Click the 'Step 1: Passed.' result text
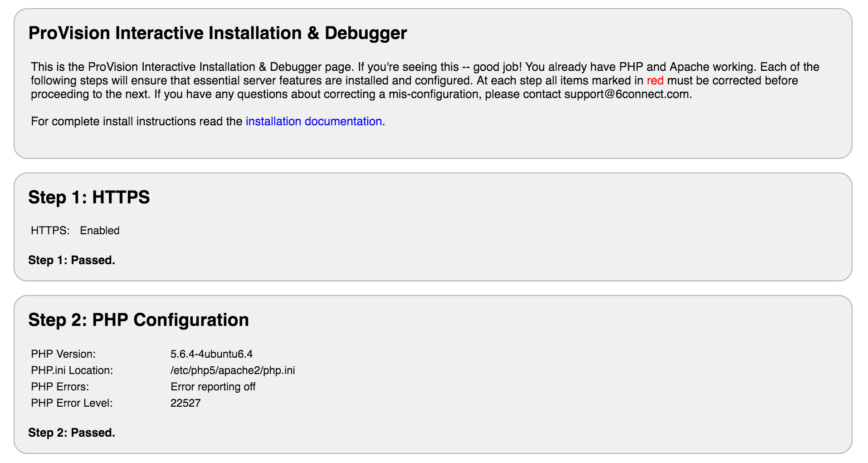 tap(72, 260)
